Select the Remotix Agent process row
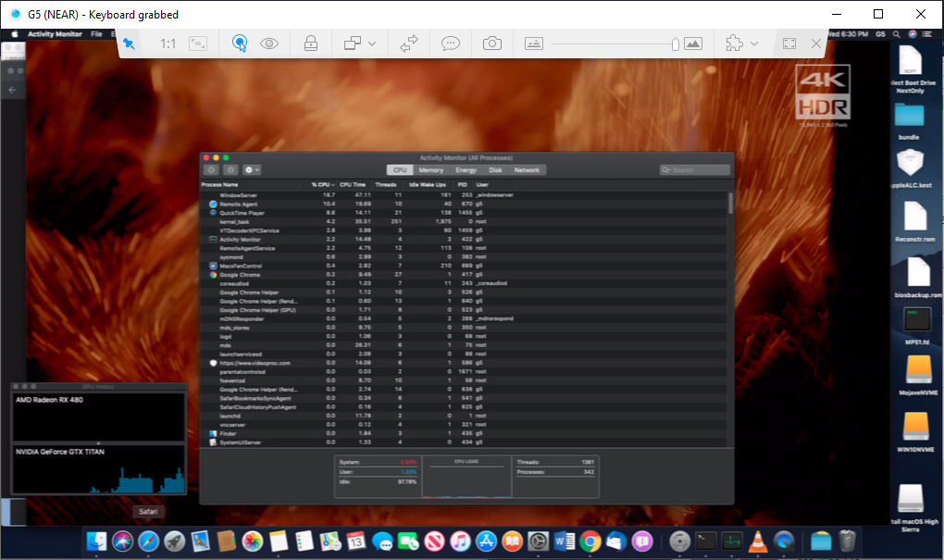The width and height of the screenshot is (944, 560). coord(464,205)
